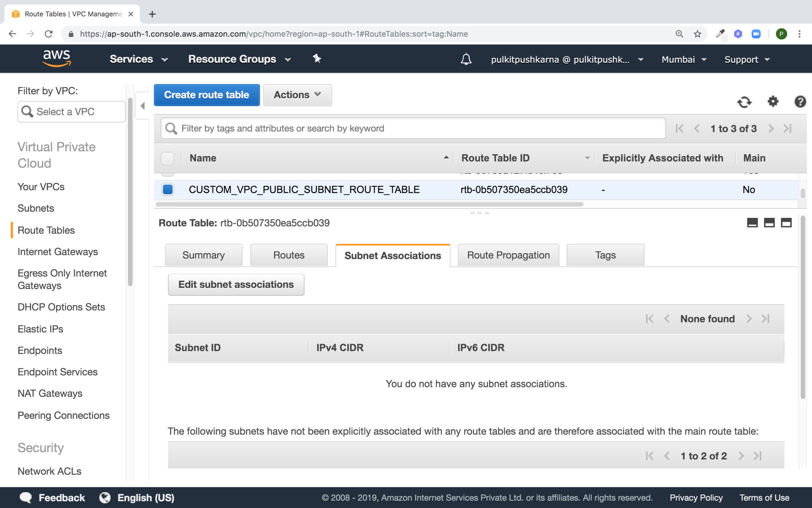This screenshot has width=812, height=508.
Task: Collapse the left navigation sidebar arrow
Action: (x=142, y=106)
